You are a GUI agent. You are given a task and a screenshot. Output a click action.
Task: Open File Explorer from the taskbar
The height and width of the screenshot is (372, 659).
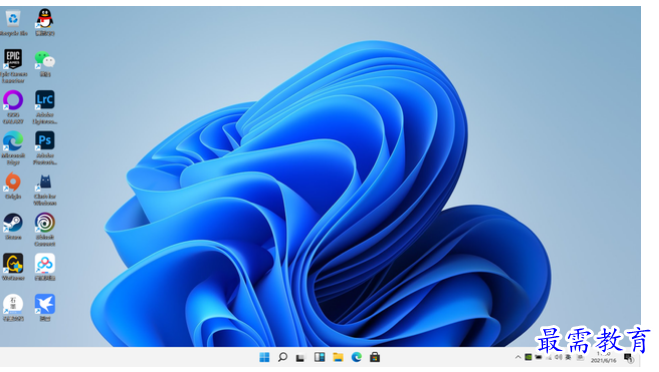[x=338, y=357]
